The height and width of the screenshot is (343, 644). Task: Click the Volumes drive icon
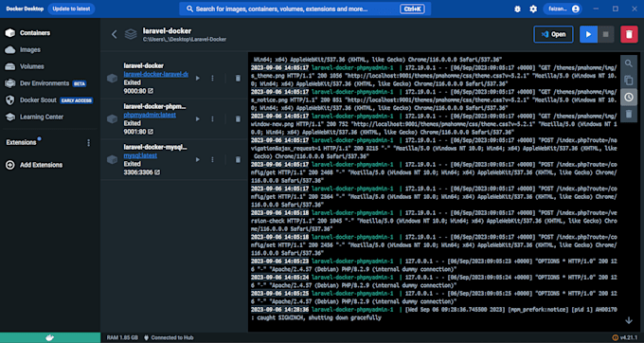point(9,66)
